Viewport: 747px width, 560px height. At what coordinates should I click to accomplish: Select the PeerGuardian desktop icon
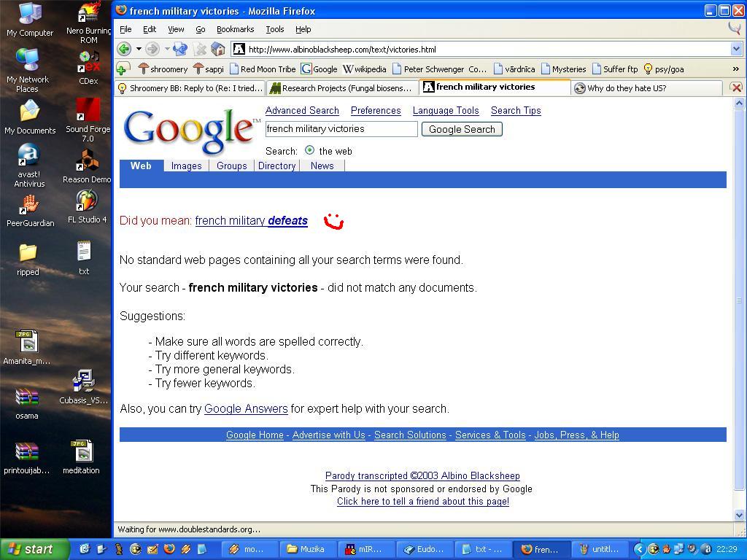tap(30, 211)
